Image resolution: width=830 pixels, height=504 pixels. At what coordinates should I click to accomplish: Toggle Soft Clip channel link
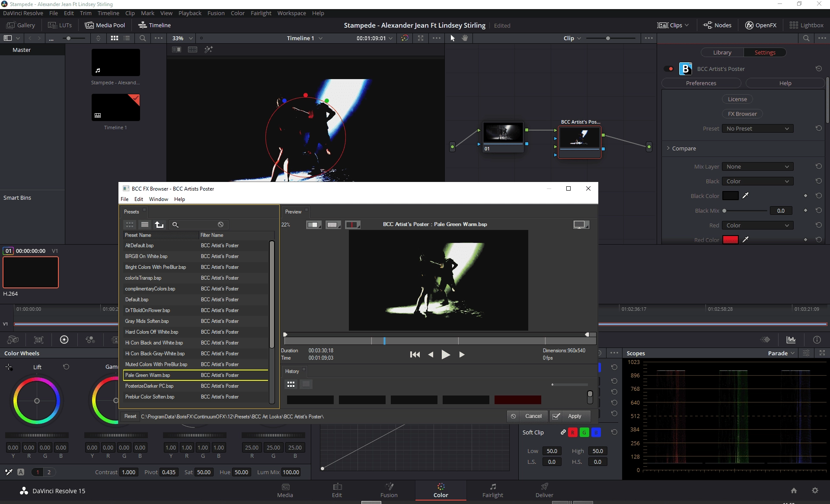coord(563,432)
